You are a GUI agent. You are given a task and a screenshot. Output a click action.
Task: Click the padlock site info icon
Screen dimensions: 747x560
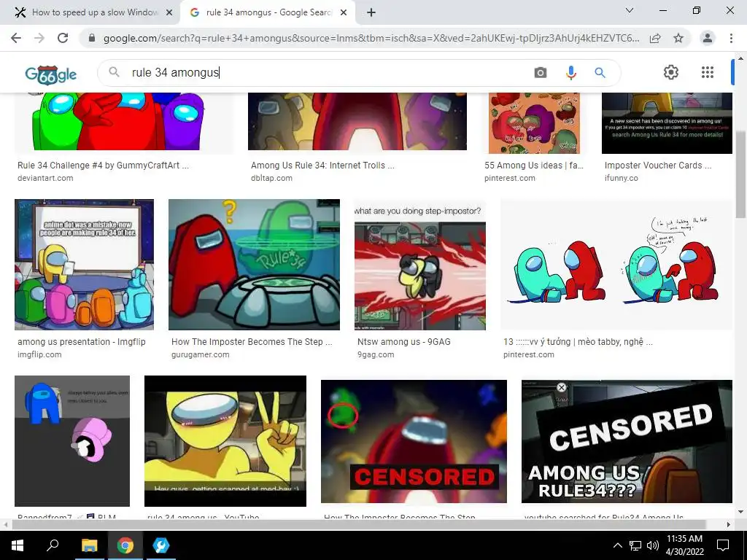click(92, 38)
